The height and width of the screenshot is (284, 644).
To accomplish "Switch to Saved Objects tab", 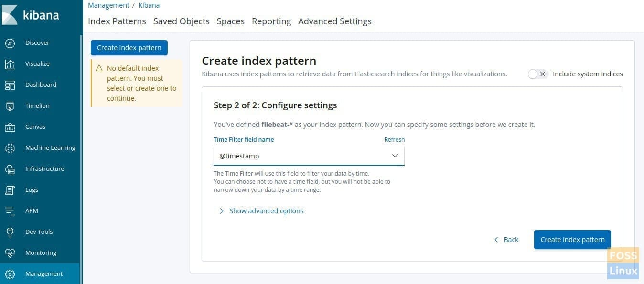I will (x=182, y=21).
